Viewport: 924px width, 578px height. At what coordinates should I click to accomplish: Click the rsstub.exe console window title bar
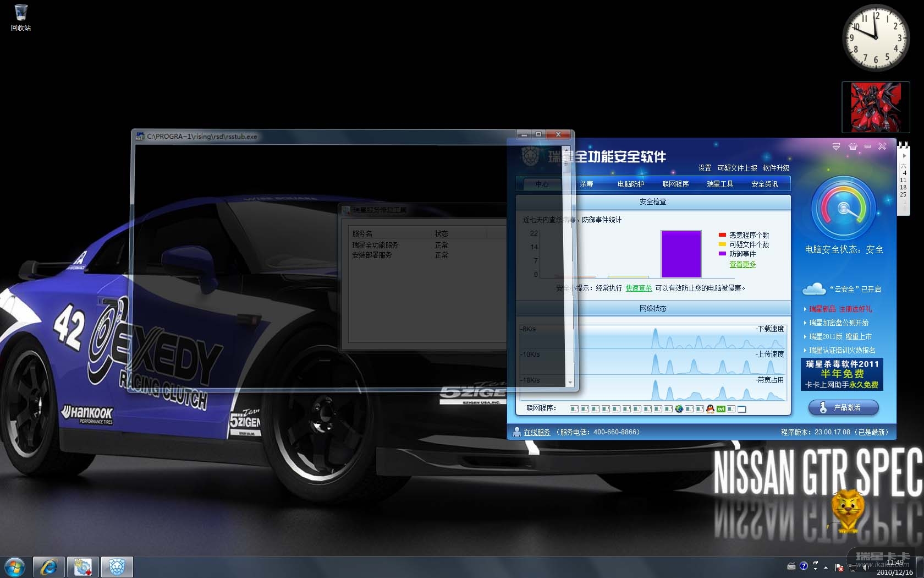coord(324,137)
